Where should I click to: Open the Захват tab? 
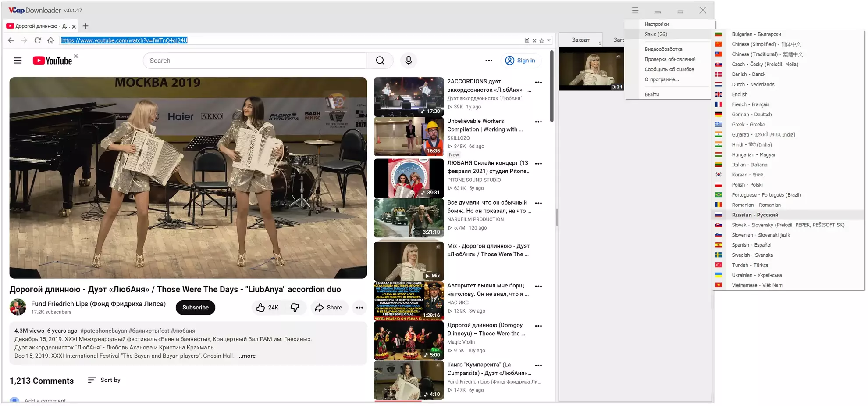580,40
